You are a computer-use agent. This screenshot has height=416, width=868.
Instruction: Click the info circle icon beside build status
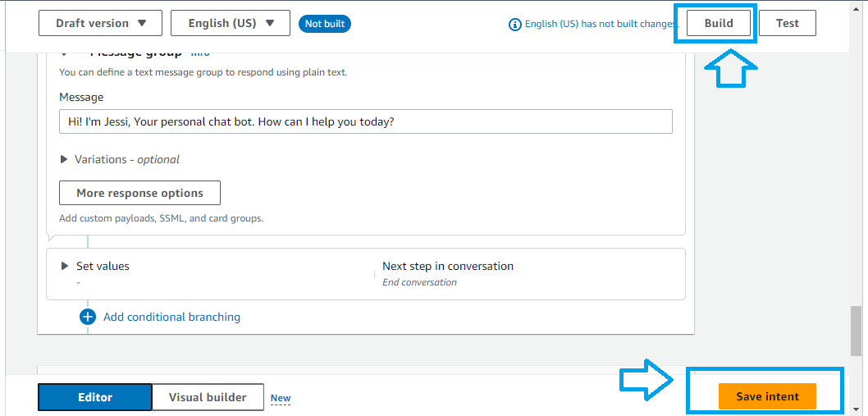[515, 25]
